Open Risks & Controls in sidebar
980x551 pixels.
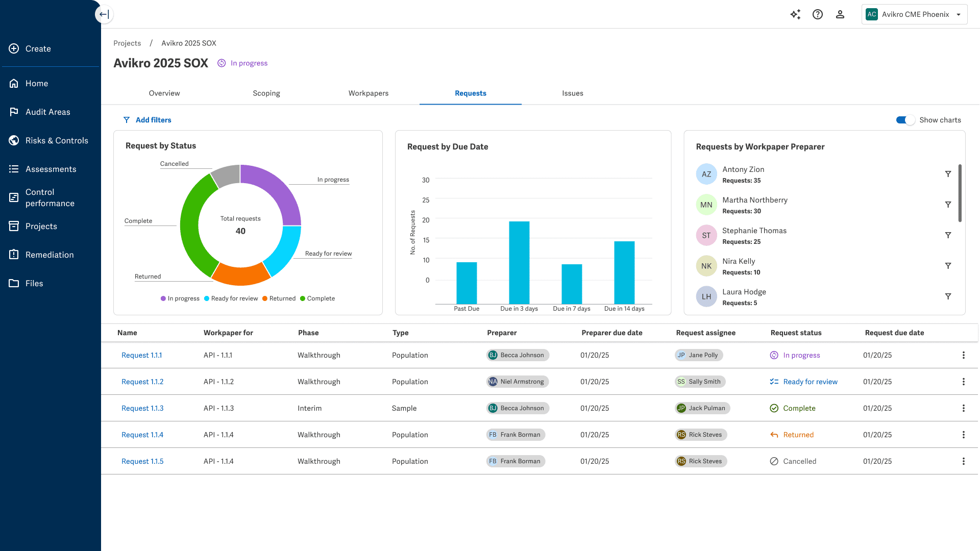point(57,140)
